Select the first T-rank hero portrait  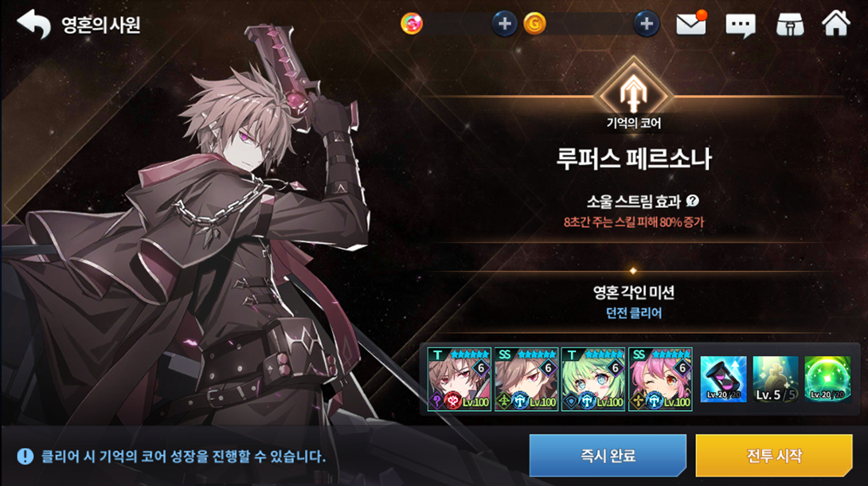pyautogui.click(x=459, y=379)
